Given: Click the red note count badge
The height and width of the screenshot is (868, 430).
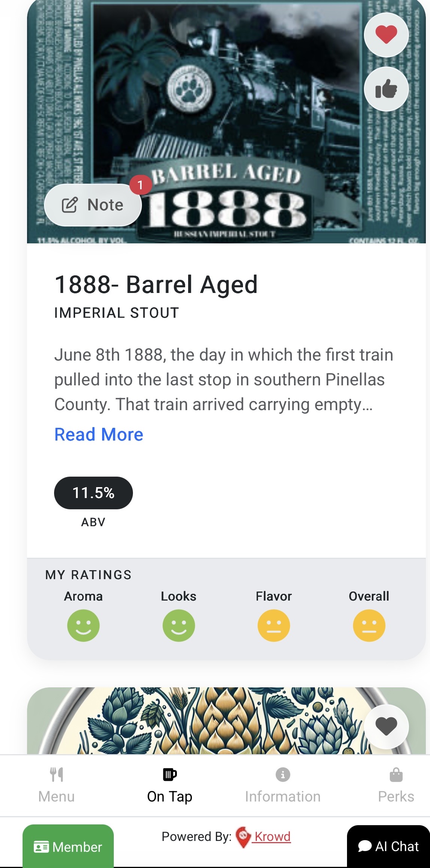Looking at the screenshot, I should pos(140,185).
